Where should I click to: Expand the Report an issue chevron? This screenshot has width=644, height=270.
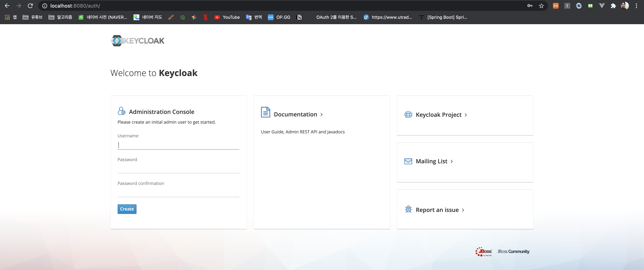[x=463, y=210]
